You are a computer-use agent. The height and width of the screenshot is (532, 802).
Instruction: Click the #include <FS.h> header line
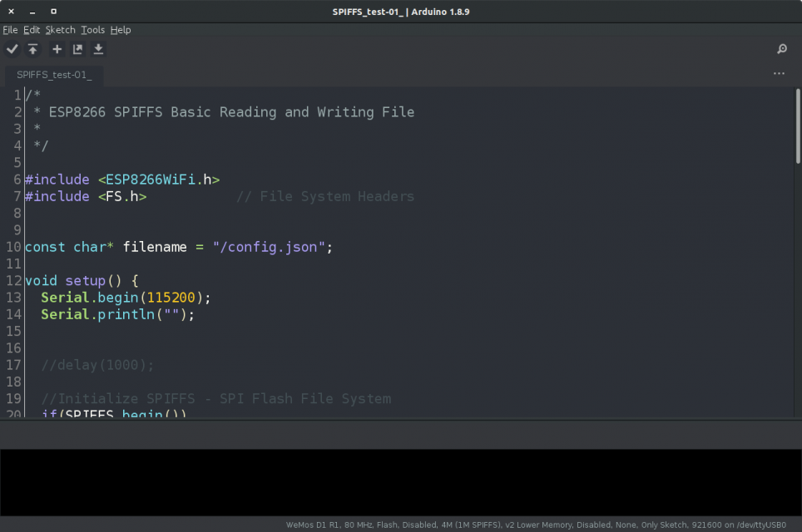[83, 196]
